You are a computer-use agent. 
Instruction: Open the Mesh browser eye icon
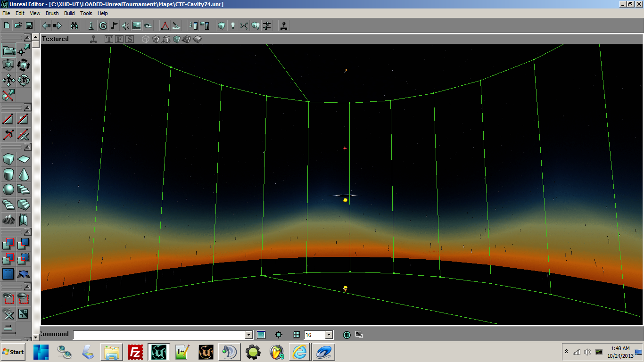148,25
